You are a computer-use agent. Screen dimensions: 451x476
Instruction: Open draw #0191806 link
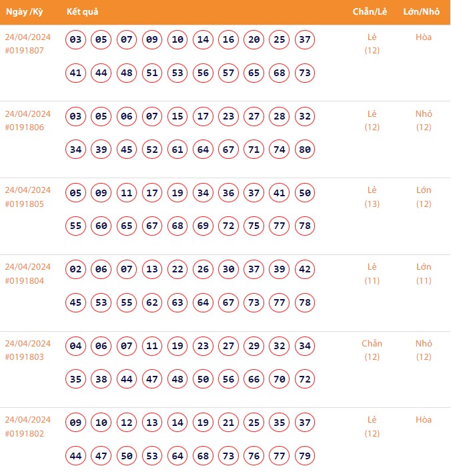[25, 127]
